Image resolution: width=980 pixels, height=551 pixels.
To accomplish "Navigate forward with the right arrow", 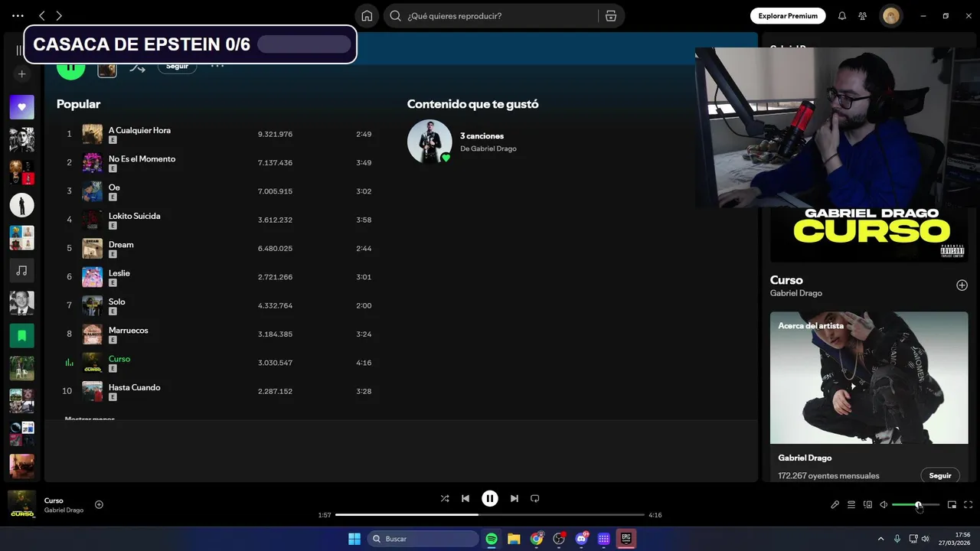I will point(59,16).
